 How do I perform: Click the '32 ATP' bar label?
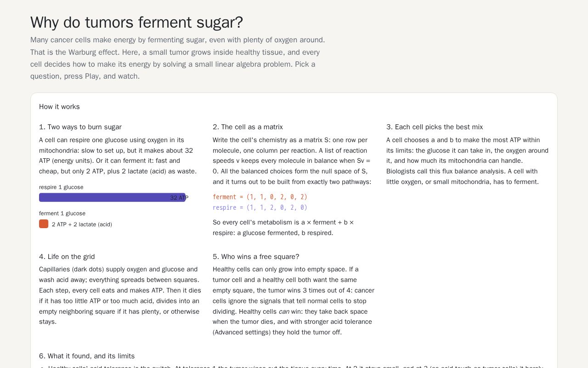coord(179,198)
